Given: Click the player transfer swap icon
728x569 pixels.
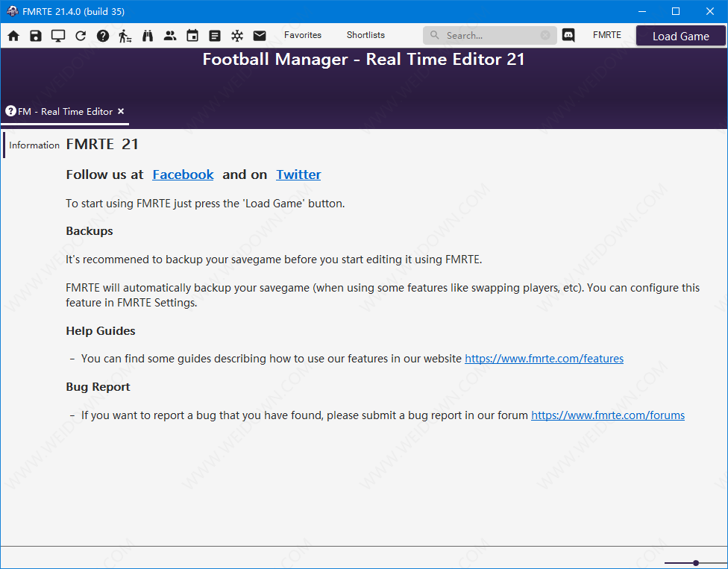Looking at the screenshot, I should [125, 36].
